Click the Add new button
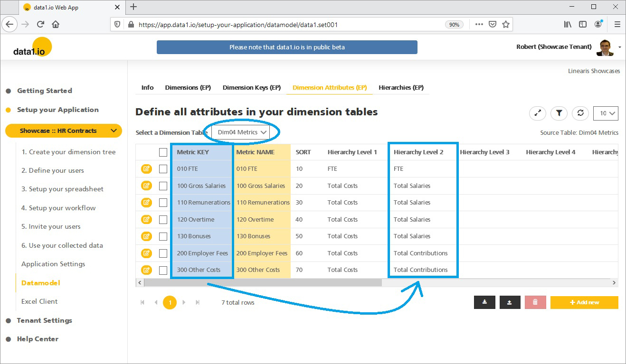The height and width of the screenshot is (364, 626). (x=584, y=302)
